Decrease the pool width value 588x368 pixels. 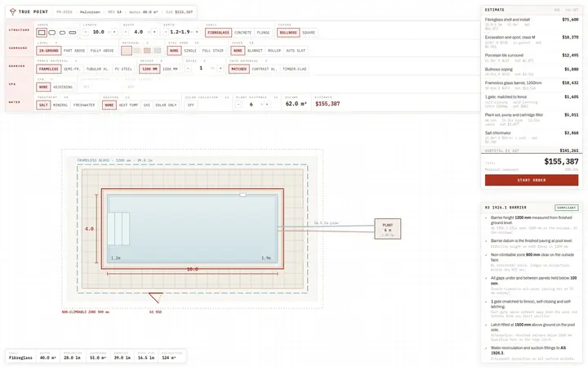[126, 32]
